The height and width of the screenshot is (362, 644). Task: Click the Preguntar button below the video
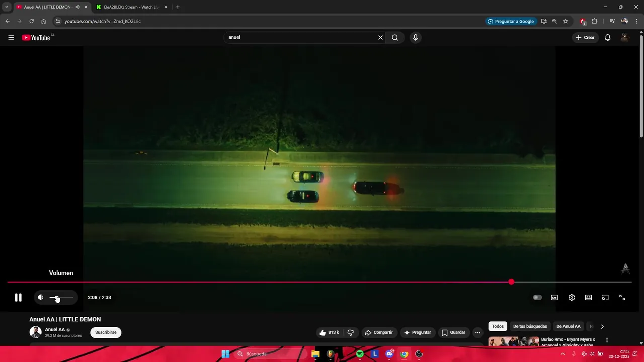418,332
